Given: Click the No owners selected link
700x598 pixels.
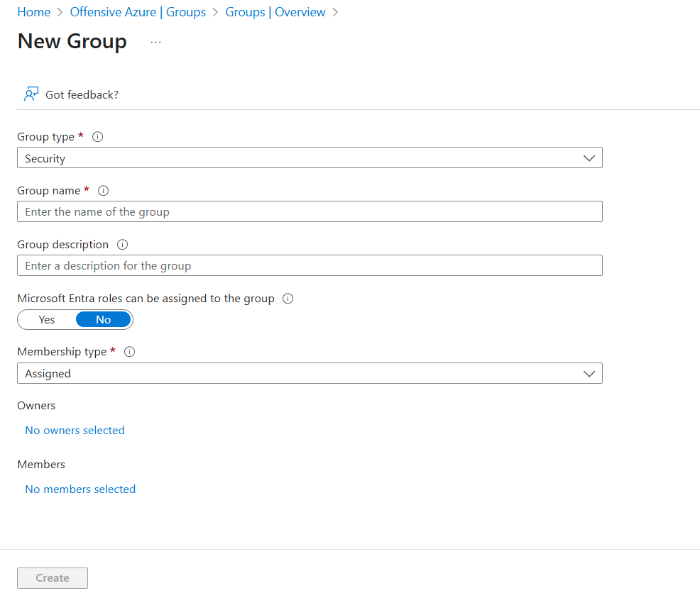Looking at the screenshot, I should pos(75,431).
